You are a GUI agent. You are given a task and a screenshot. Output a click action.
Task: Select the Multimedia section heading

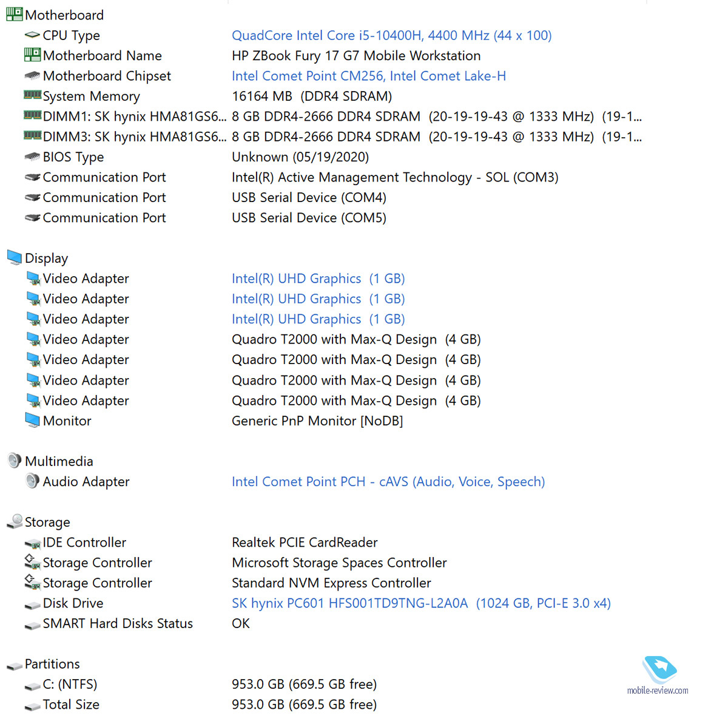59,461
